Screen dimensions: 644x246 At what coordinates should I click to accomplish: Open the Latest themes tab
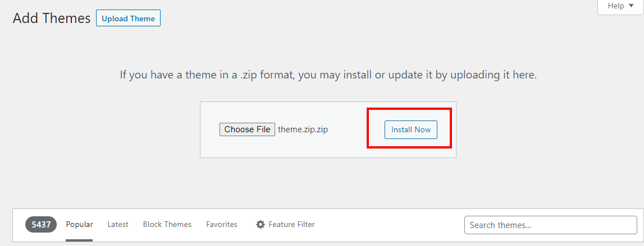pyautogui.click(x=118, y=225)
